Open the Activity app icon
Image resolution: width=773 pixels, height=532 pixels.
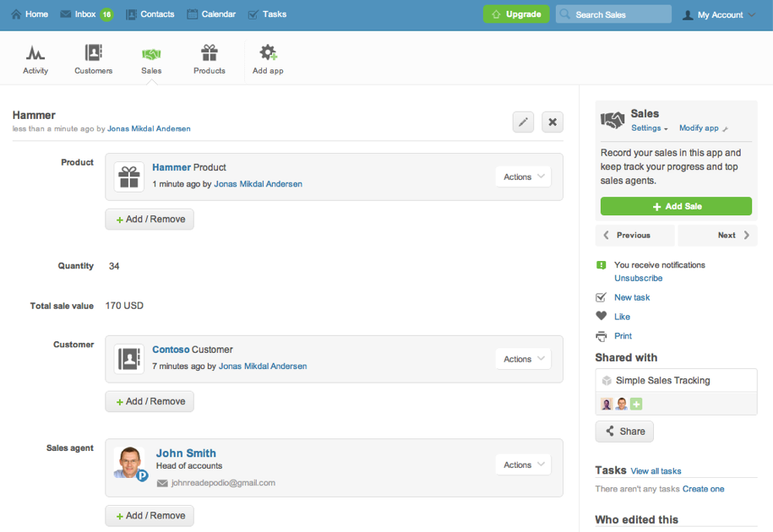pos(35,54)
